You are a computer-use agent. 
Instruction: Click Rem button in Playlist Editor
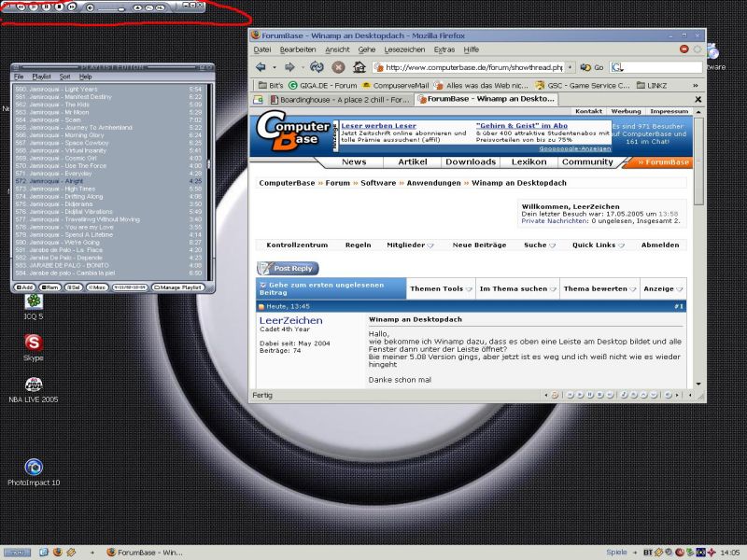(x=49, y=287)
